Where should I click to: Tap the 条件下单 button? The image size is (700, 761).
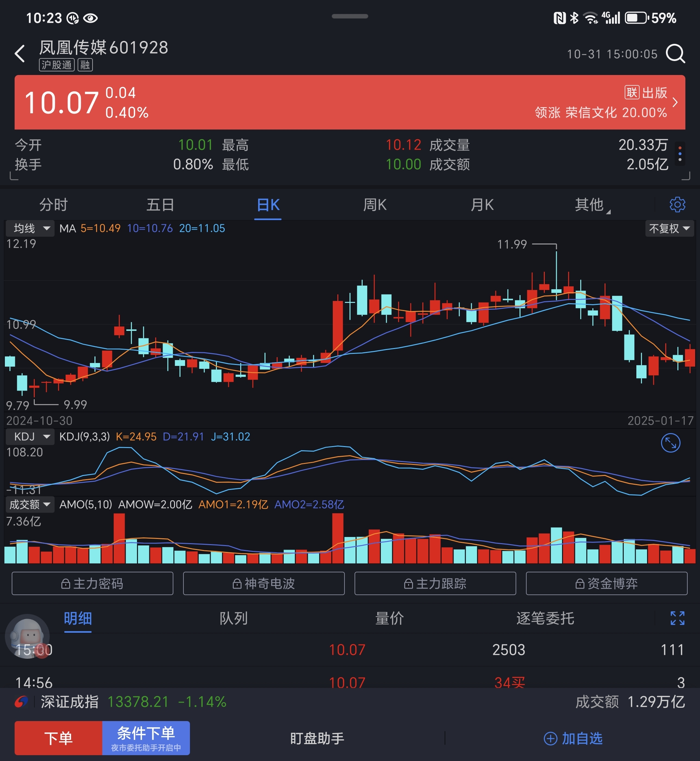coord(146,738)
